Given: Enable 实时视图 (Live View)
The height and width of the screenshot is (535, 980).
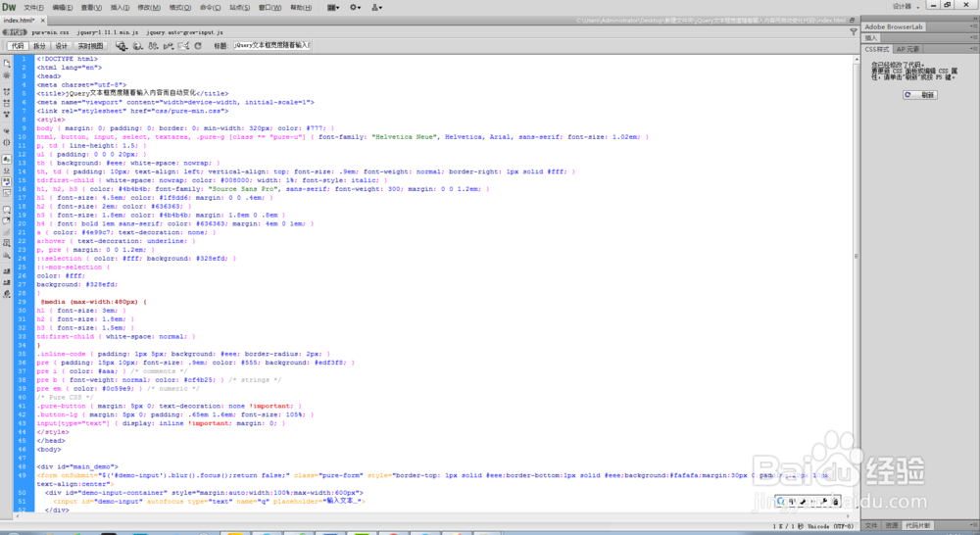Looking at the screenshot, I should 90,46.
